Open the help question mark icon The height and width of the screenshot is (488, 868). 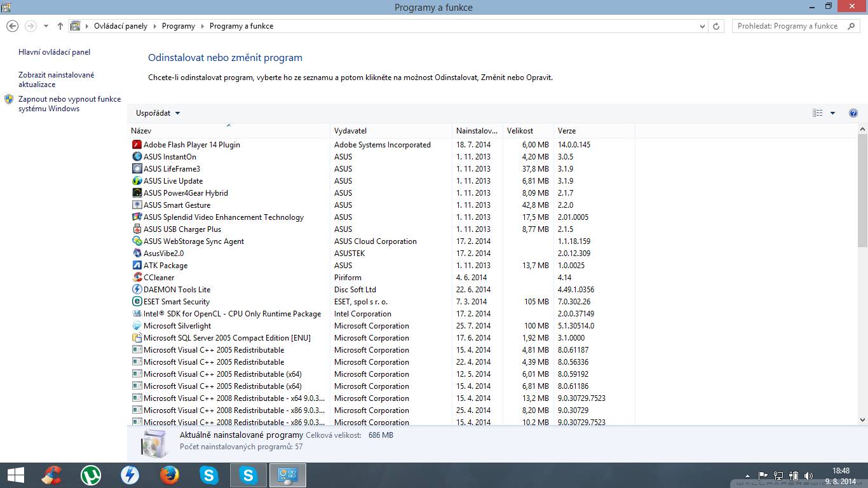[x=853, y=113]
